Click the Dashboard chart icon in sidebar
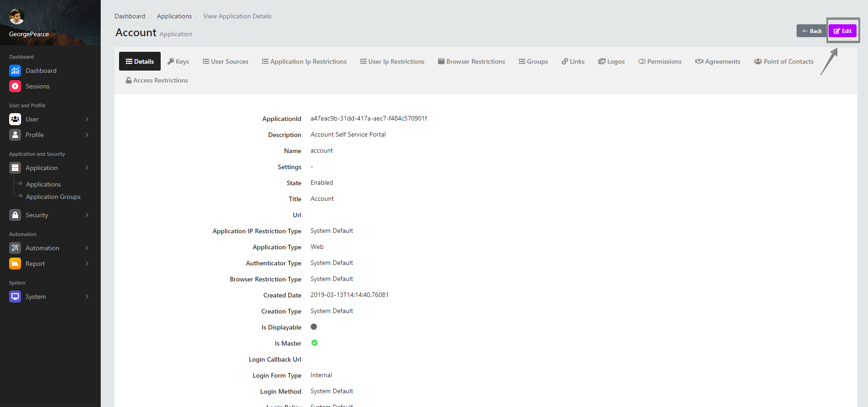Image resolution: width=868 pixels, height=407 pixels. [15, 71]
